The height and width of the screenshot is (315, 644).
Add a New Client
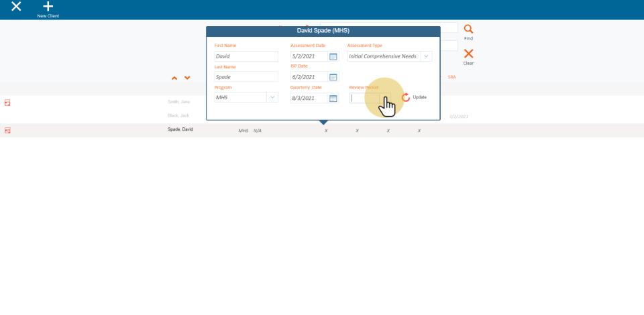tap(48, 9)
